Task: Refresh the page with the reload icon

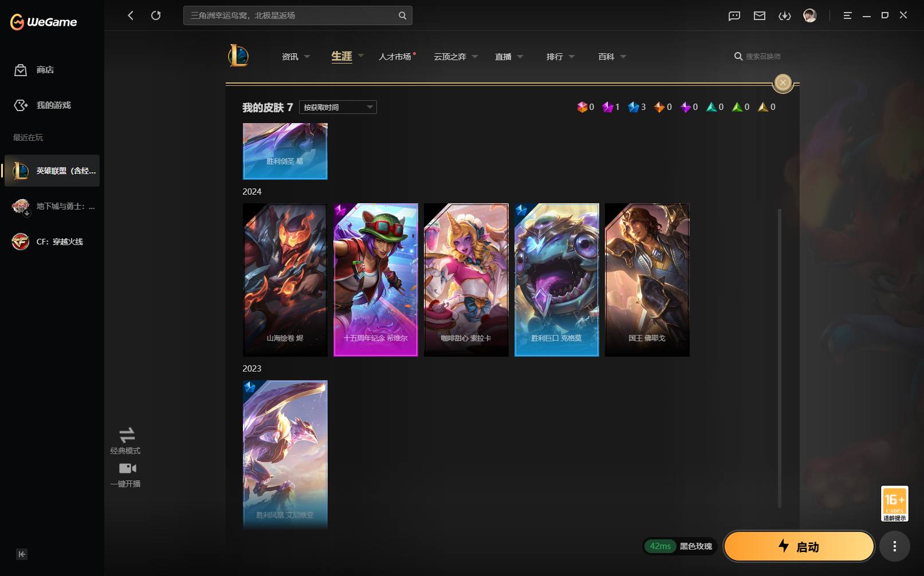Action: (x=156, y=15)
